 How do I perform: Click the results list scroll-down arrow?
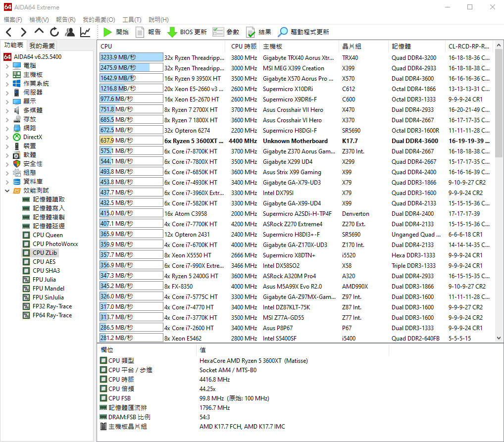click(499, 338)
